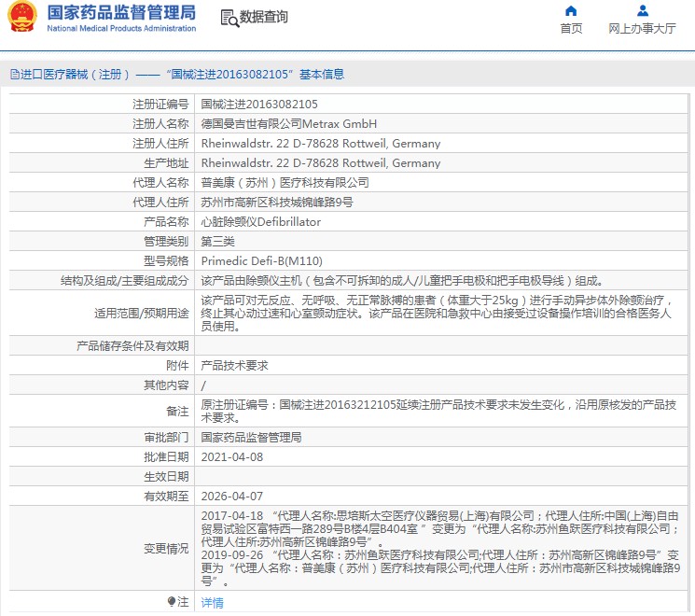The width and height of the screenshot is (695, 616).
Task: Click the 数据查询 heading text
Action: pos(264,18)
